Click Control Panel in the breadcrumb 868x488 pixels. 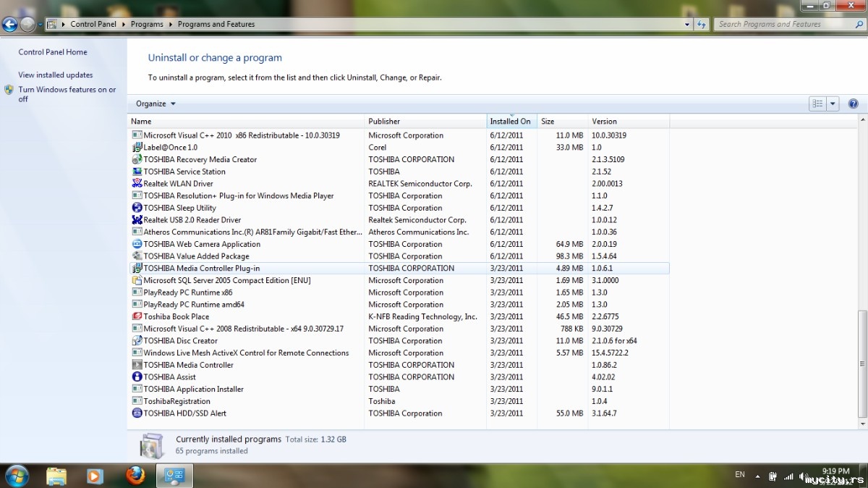95,24
